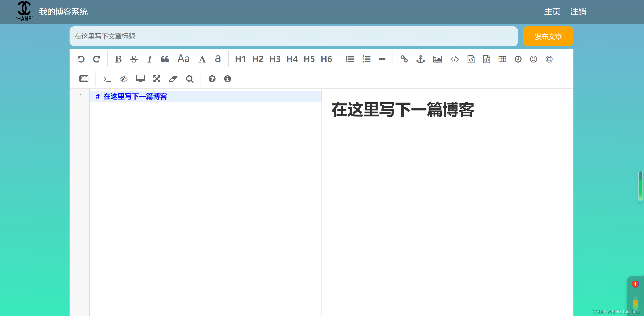The height and width of the screenshot is (316, 644).
Task: Toggle fullscreen editing mode
Action: (157, 79)
